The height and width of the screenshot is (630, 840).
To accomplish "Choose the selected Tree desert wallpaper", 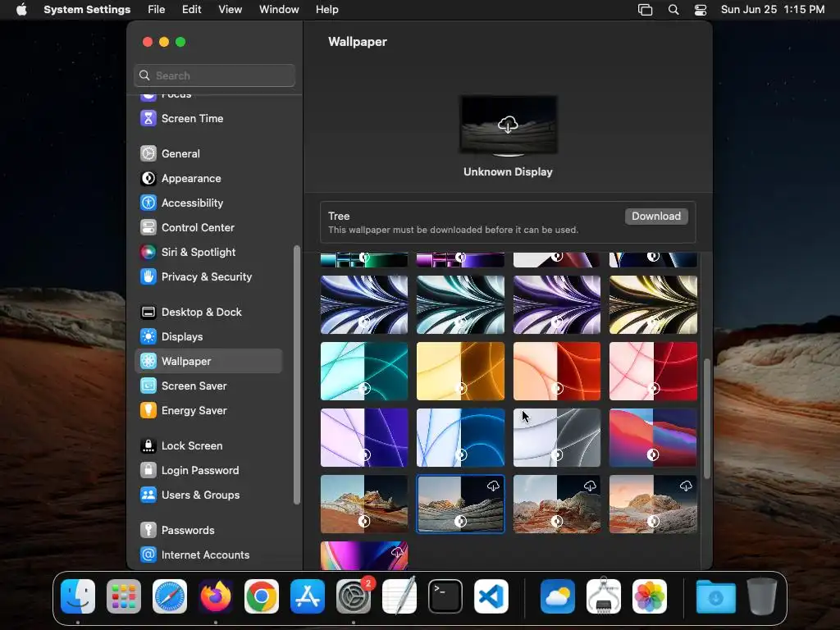I will [460, 504].
